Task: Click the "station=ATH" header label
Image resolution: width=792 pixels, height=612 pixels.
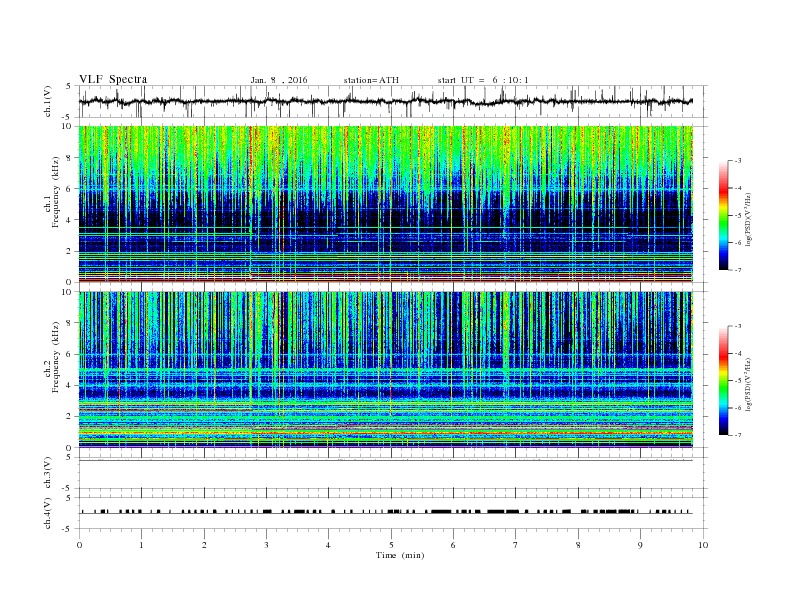Action: pos(371,80)
